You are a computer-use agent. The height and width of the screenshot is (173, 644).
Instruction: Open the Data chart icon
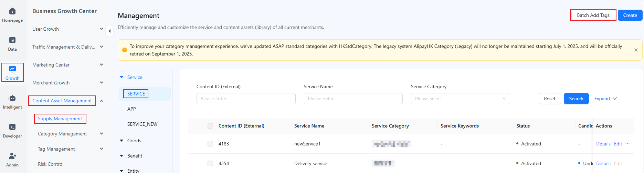[12, 40]
